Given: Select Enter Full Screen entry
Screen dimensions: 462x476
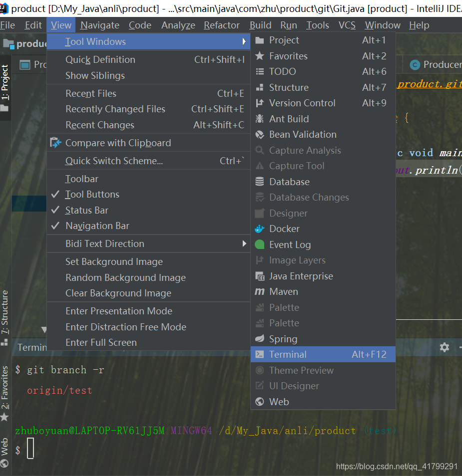Looking at the screenshot, I should 149,342.
